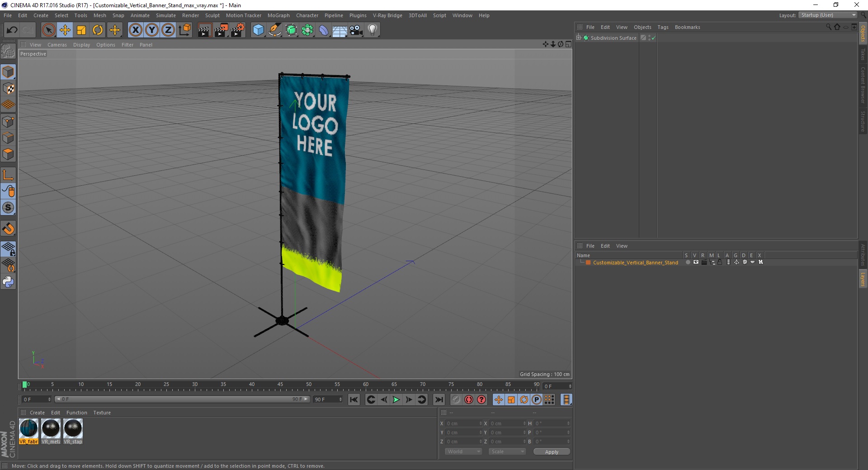The width and height of the screenshot is (868, 470).
Task: Toggle automatic keyframing button
Action: point(469,399)
